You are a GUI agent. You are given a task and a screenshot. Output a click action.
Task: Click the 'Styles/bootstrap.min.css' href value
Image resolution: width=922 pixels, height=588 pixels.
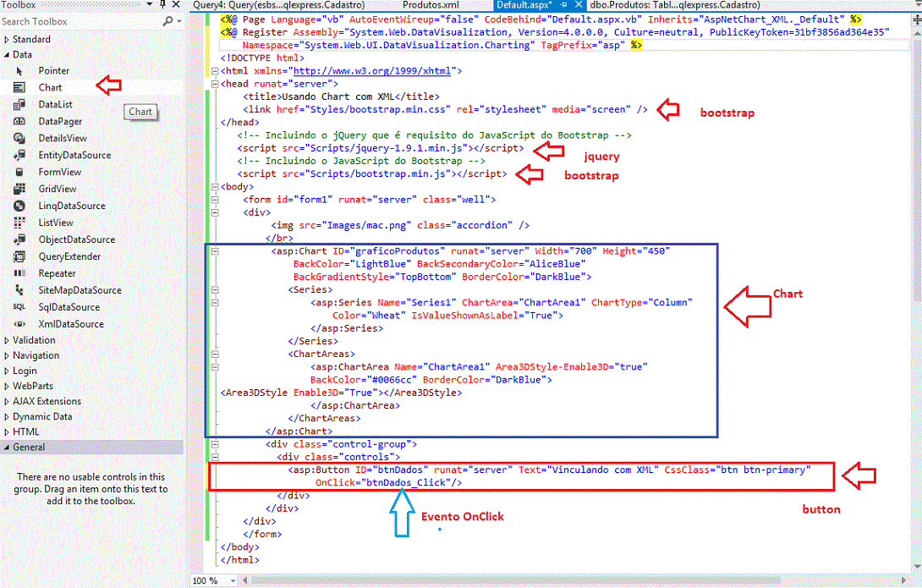377,109
